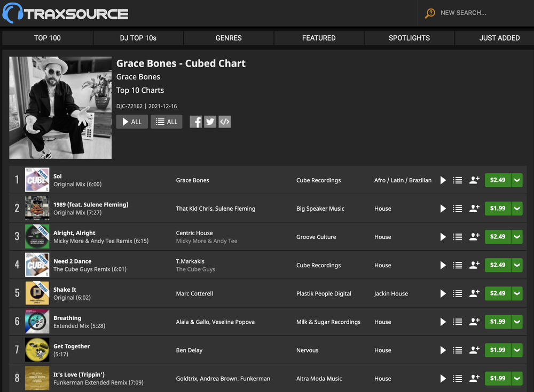The image size is (534, 392).
Task: Open Jackin House genre link
Action: click(391, 294)
